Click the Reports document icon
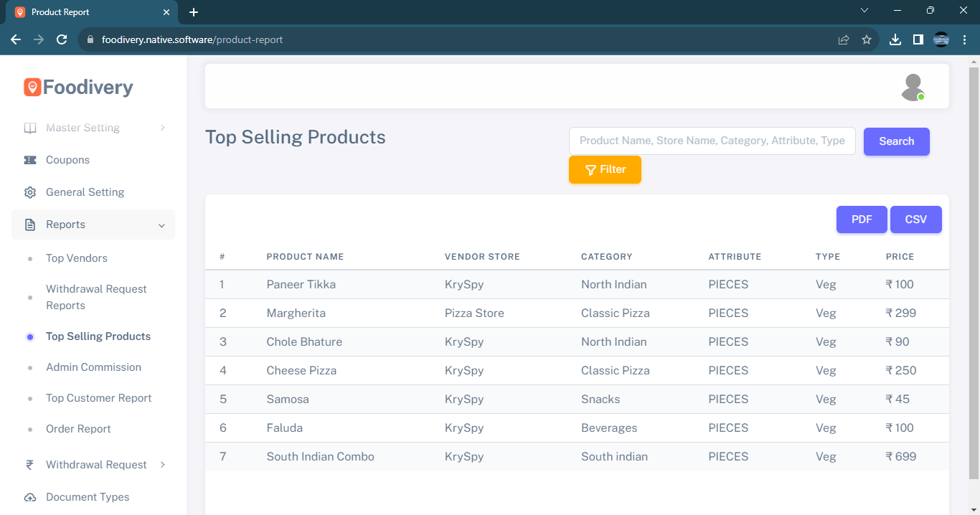This screenshot has width=980, height=515. pyautogui.click(x=30, y=225)
